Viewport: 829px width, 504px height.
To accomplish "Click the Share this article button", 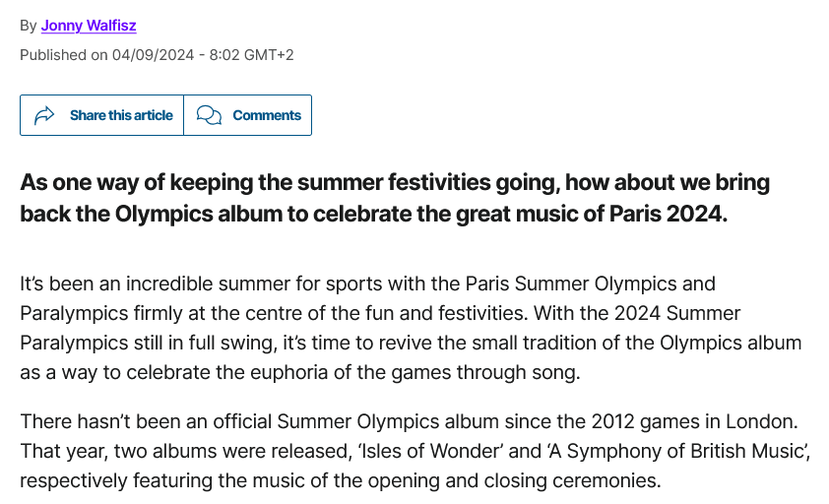I will pos(101,115).
